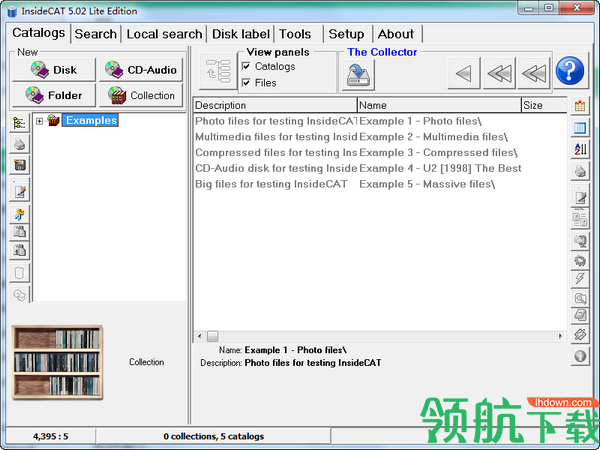
Task: Click the greyed discs icon at bottom of left toolbar
Action: pos(20,295)
